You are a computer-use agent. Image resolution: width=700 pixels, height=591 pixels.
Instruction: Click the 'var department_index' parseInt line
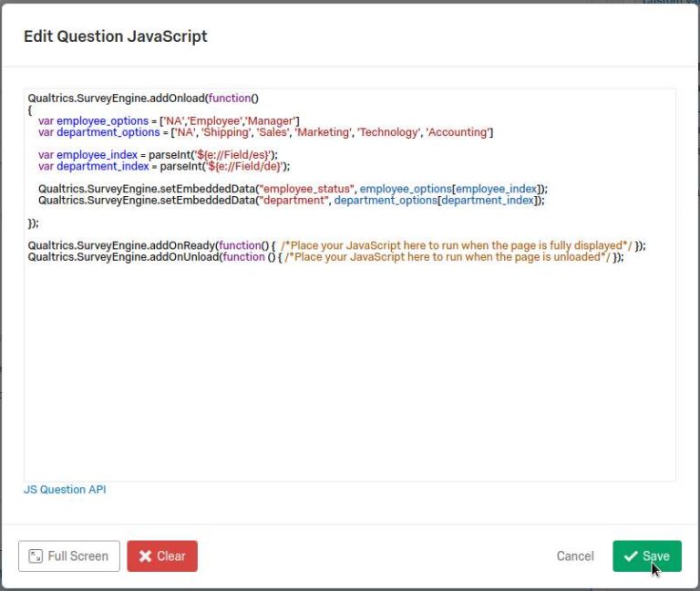pyautogui.click(x=164, y=166)
